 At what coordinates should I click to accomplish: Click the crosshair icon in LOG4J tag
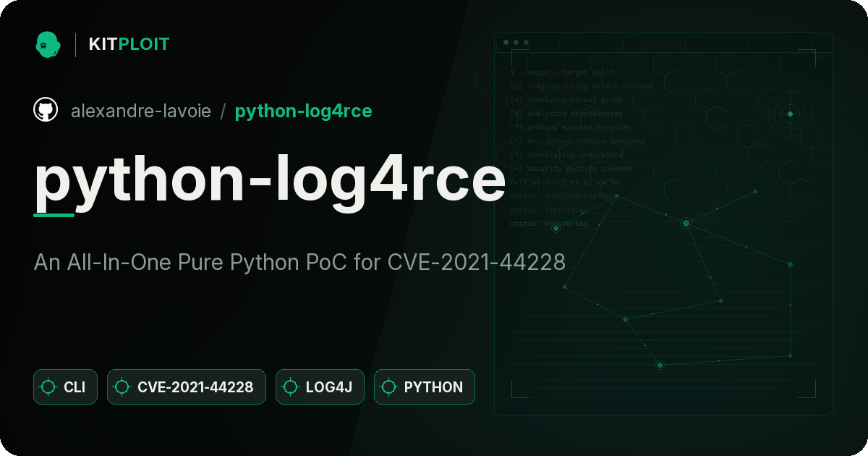tap(291, 387)
